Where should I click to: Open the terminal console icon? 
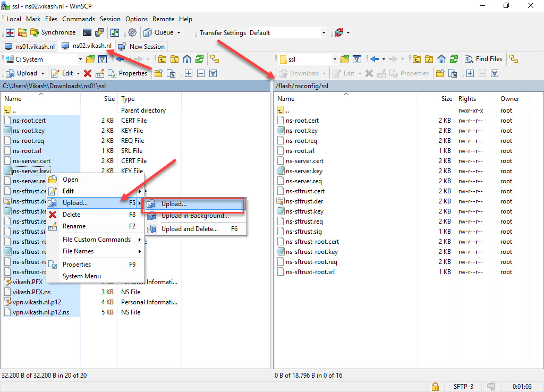(x=87, y=32)
